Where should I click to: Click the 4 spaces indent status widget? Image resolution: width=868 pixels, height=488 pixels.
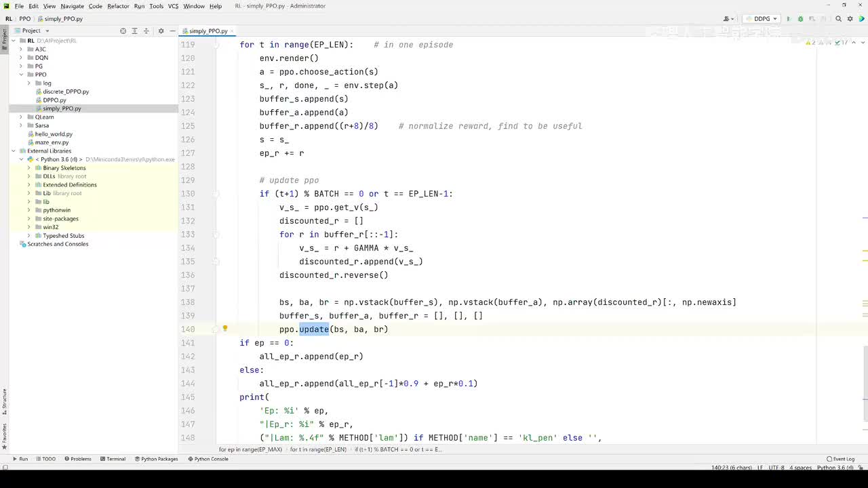(x=801, y=468)
